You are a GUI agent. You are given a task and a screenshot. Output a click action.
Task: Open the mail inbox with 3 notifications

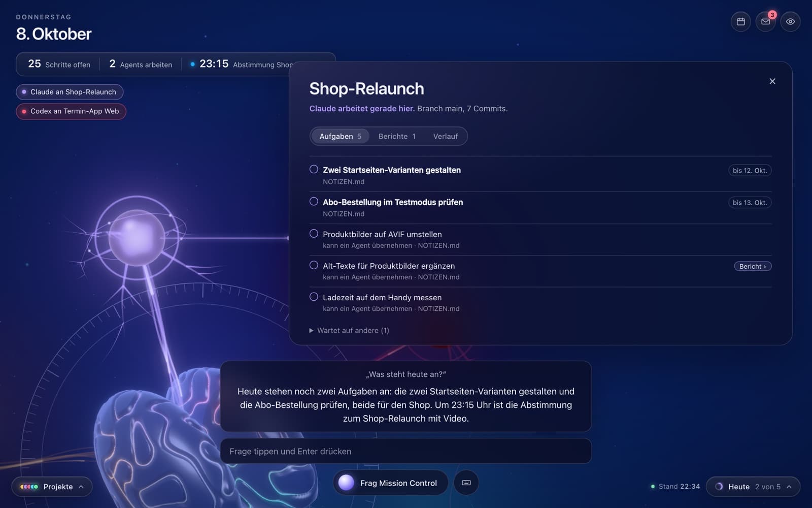[x=765, y=22]
